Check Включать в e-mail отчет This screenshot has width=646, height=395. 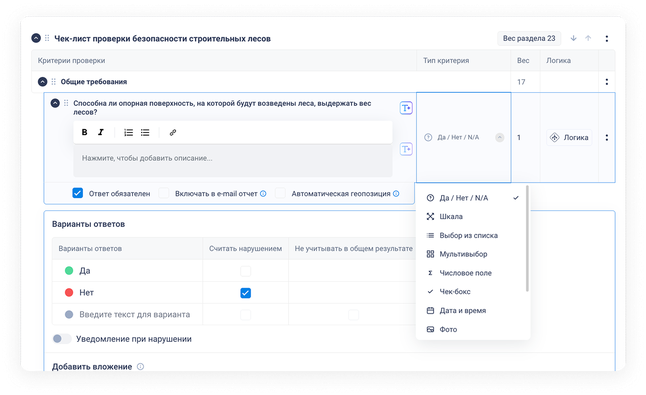tap(164, 193)
